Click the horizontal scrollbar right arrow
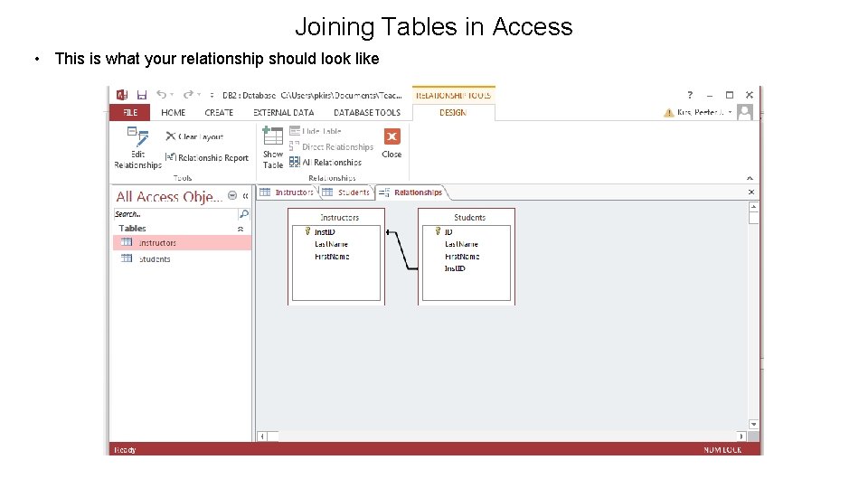 [x=741, y=436]
